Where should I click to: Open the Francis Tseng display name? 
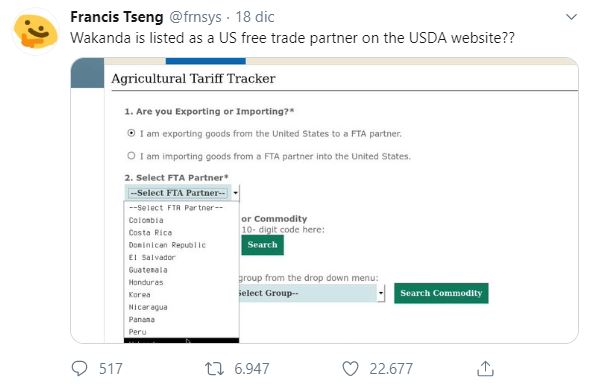(x=117, y=17)
